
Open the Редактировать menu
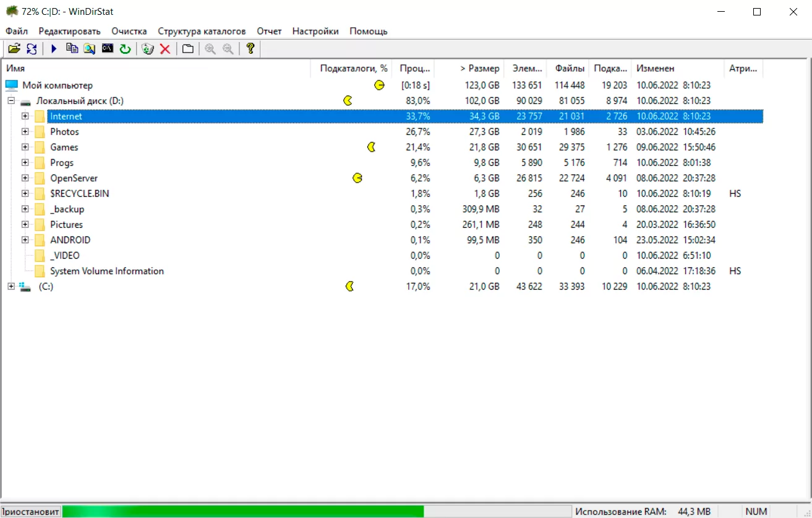pyautogui.click(x=69, y=31)
